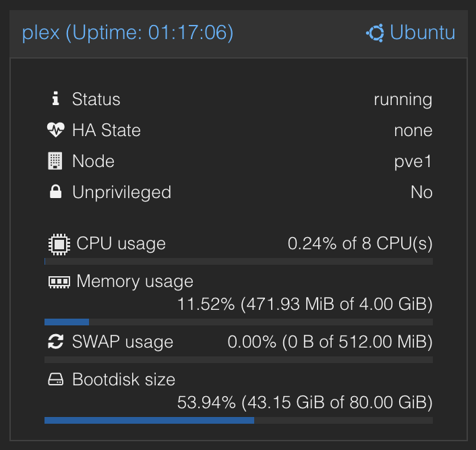Screen dimensions: 476x450
Task: Click the Ubuntu OS label
Action: pos(423,32)
